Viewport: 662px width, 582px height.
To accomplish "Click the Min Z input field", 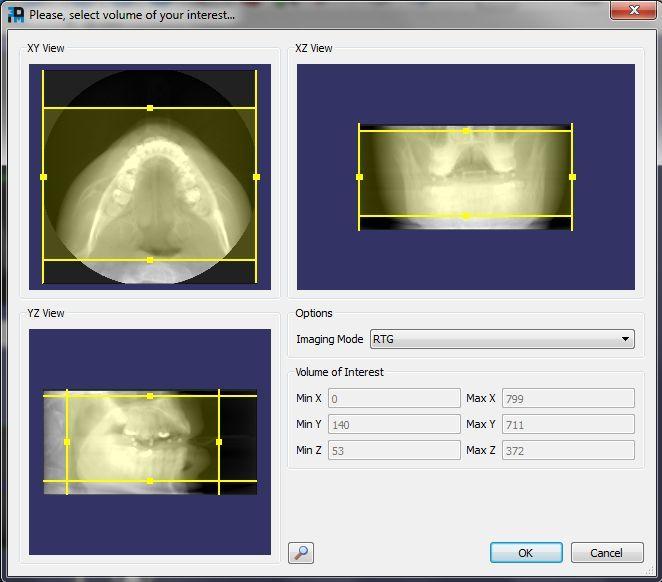I will 379,450.
